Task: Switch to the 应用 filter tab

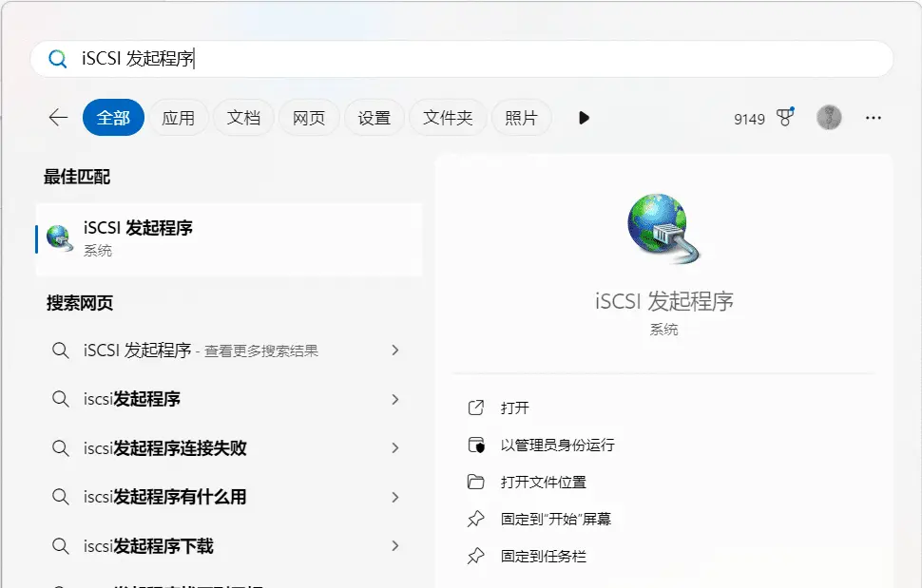Action: [178, 118]
